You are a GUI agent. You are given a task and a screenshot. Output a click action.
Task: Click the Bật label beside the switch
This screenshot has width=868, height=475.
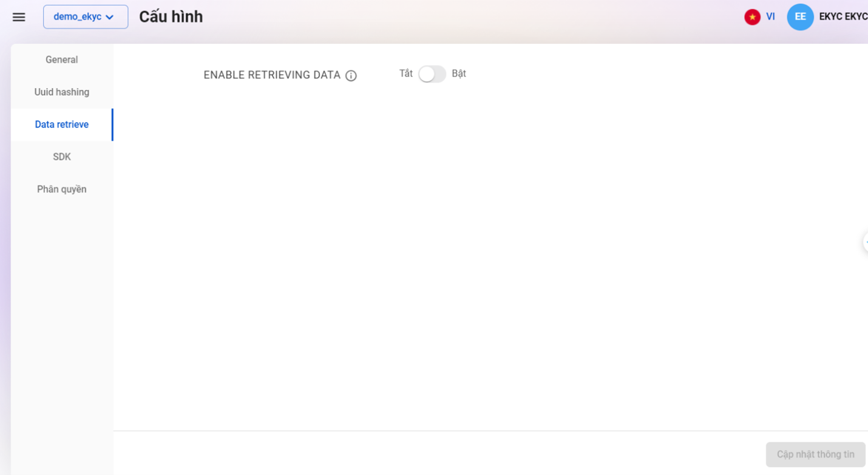point(459,73)
